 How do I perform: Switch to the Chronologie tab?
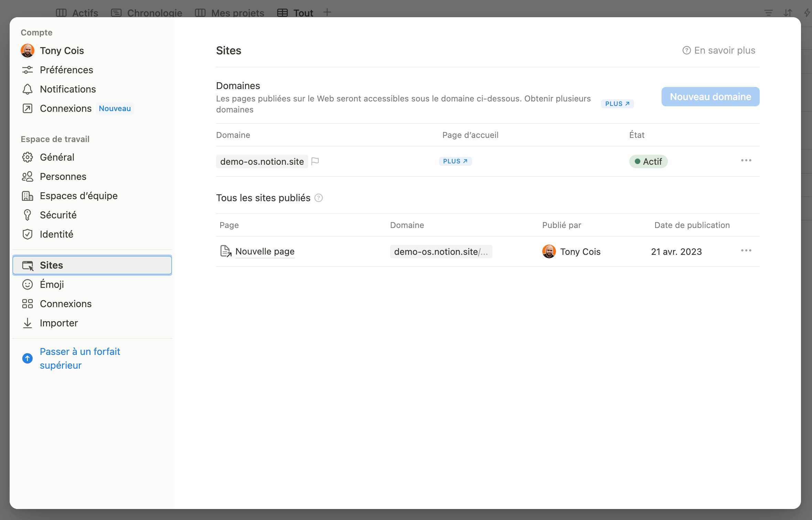pos(154,13)
